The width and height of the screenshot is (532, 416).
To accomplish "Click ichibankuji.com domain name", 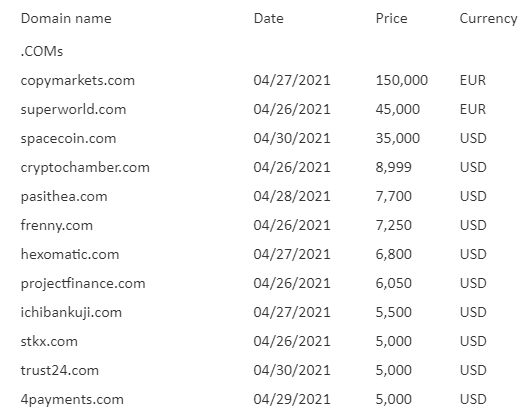I will point(71,313).
